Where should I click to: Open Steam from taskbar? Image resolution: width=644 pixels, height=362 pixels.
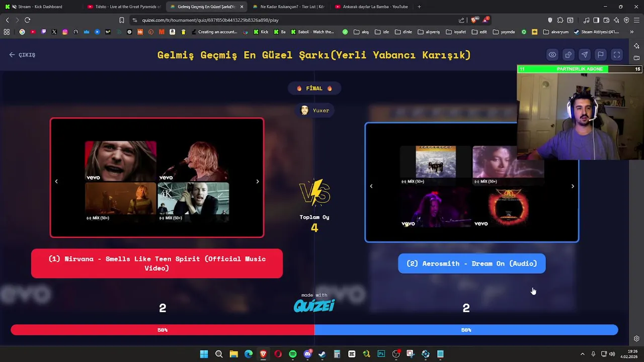[322, 354]
